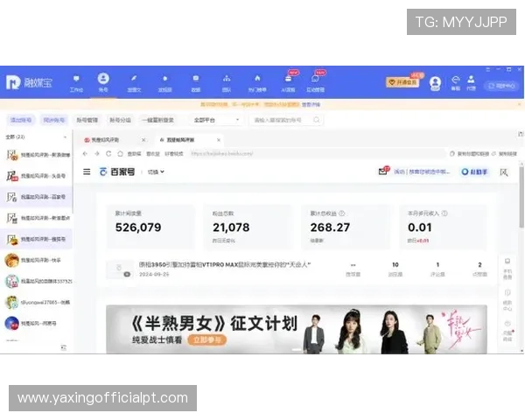The image size is (525, 420).
Task: Select the 百家号 account in the sidebar
Action: pos(36,197)
